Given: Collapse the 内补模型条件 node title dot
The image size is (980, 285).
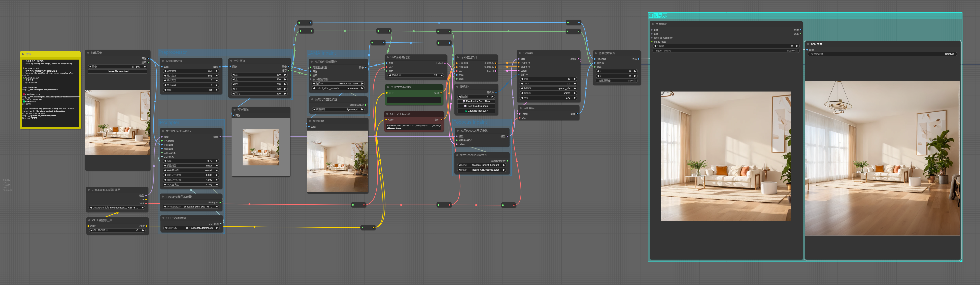Looking at the screenshot, I should [x=458, y=57].
